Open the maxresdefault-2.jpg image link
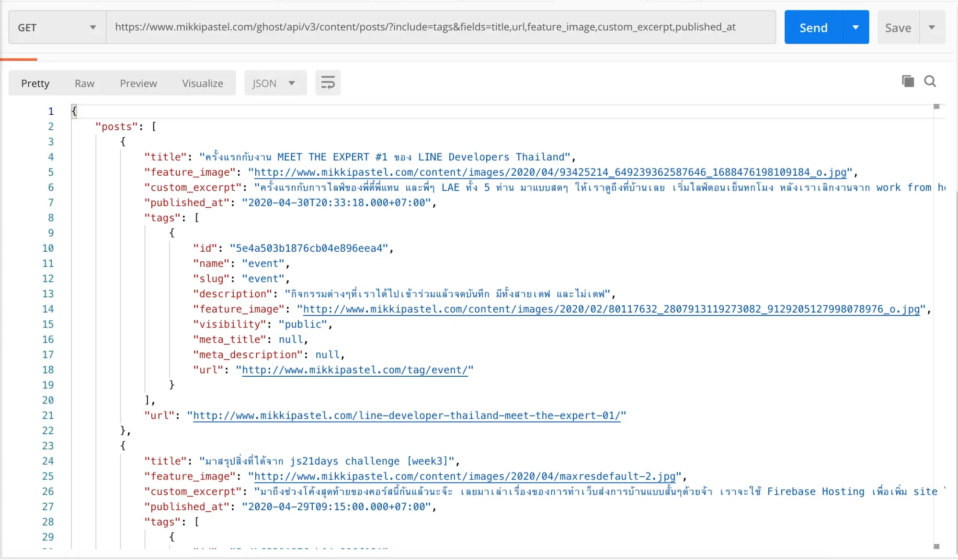Image resolution: width=958 pixels, height=560 pixels. pyautogui.click(x=464, y=476)
